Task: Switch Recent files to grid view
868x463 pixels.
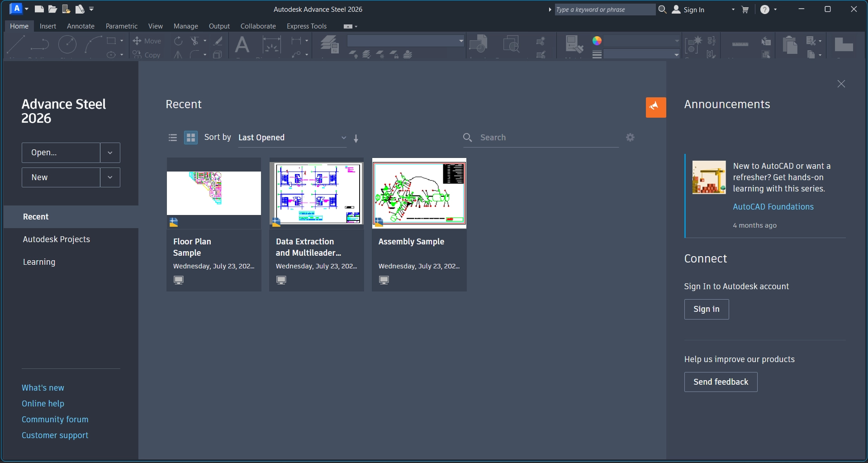Action: click(191, 138)
